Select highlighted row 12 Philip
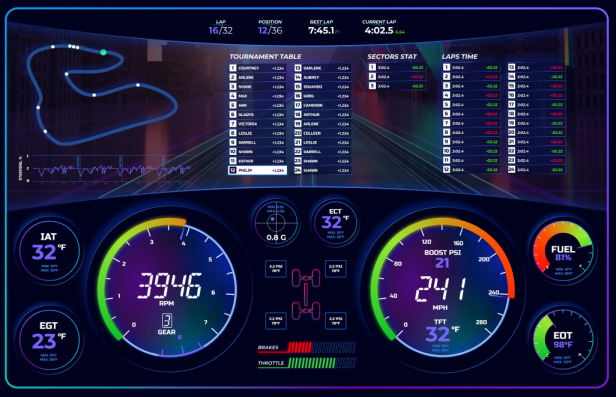 point(257,170)
